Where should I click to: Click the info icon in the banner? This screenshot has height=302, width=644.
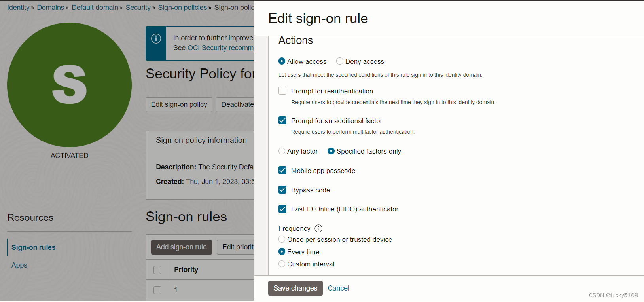click(156, 38)
